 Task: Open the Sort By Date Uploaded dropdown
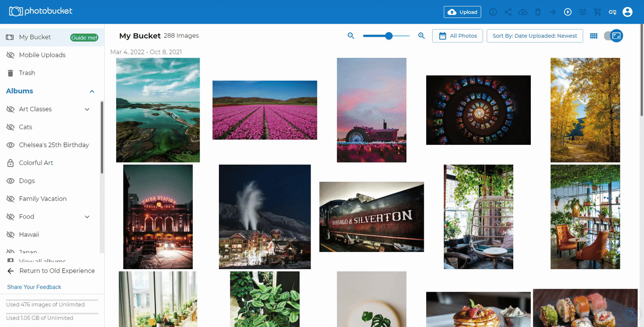pos(535,36)
